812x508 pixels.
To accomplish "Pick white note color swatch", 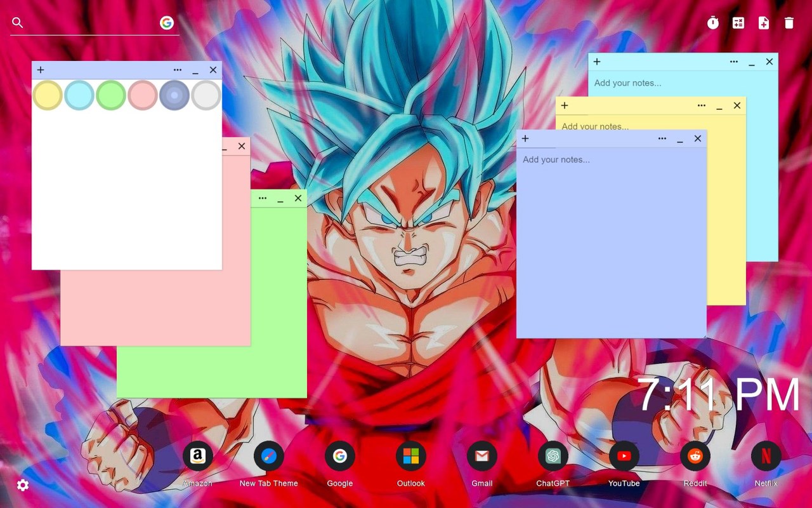I will click(206, 95).
